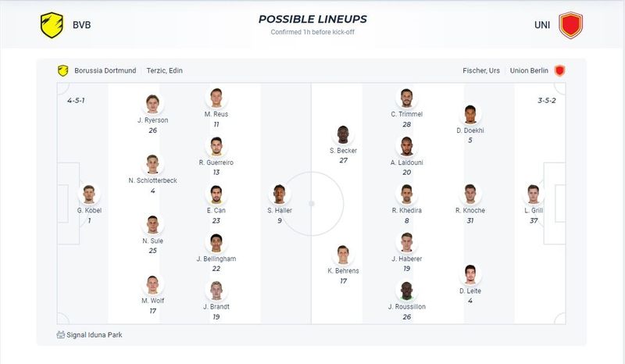Image resolution: width=625 pixels, height=364 pixels.
Task: Select K. Behrens player avatar
Action: click(343, 255)
